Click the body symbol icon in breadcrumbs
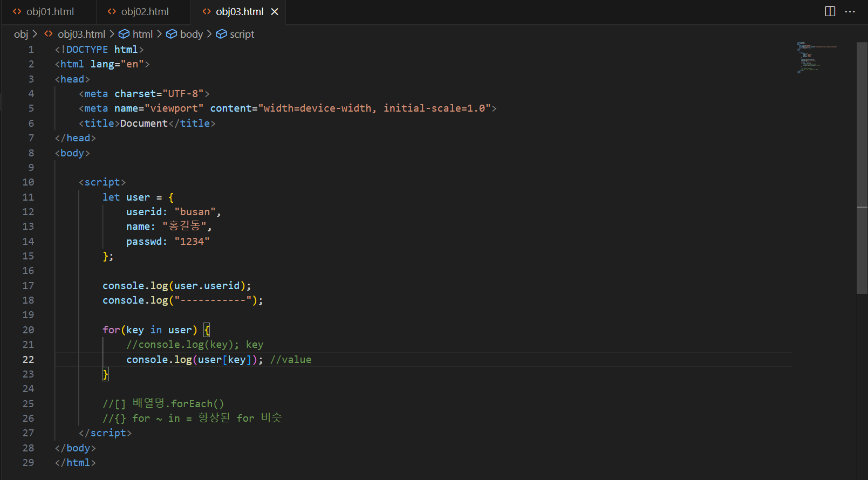This screenshot has height=480, width=868. 172,34
